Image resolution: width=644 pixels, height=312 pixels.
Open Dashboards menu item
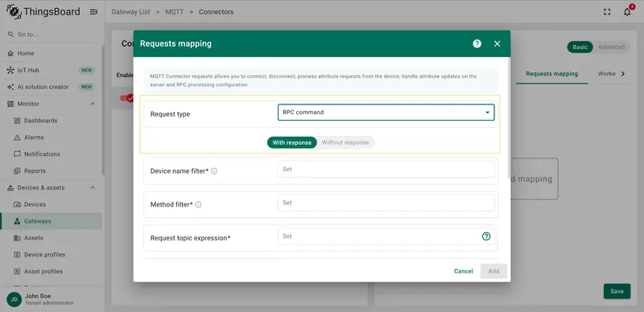click(51, 121)
